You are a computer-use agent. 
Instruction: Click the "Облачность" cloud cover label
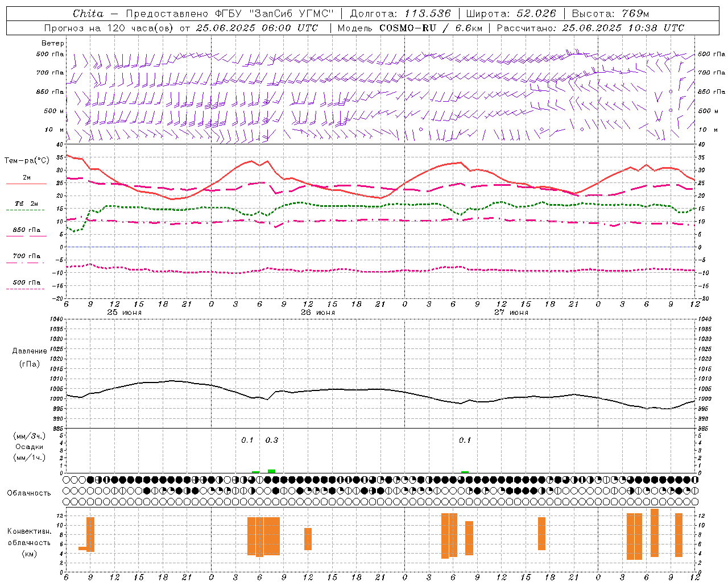click(29, 493)
